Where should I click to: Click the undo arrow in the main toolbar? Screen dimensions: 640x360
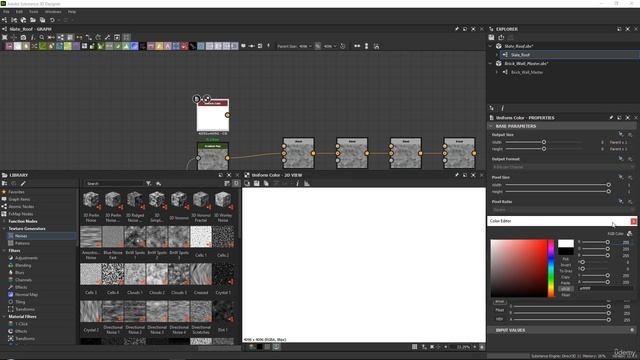click(52, 20)
